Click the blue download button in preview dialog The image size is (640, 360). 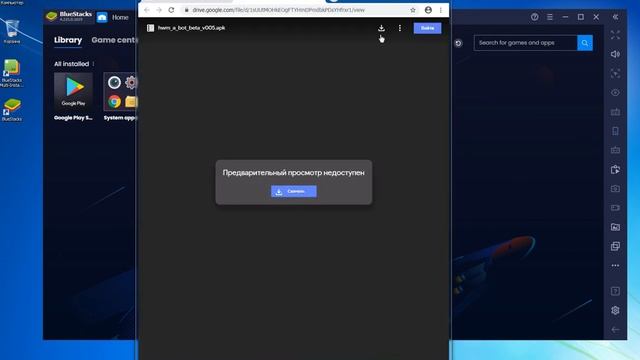[293, 191]
